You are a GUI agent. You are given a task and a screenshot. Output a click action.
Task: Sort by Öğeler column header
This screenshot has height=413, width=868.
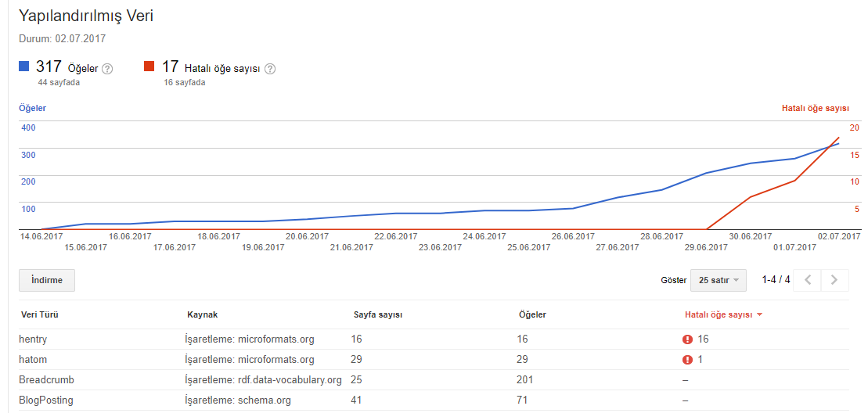pos(532,314)
